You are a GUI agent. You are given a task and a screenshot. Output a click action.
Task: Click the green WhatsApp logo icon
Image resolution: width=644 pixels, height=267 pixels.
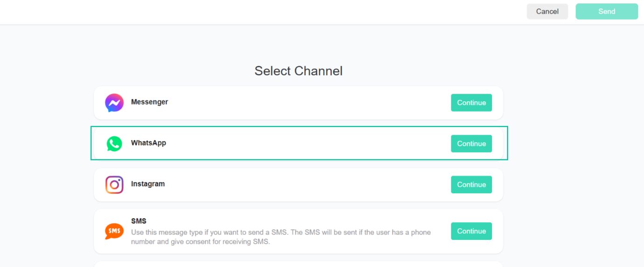point(114,144)
